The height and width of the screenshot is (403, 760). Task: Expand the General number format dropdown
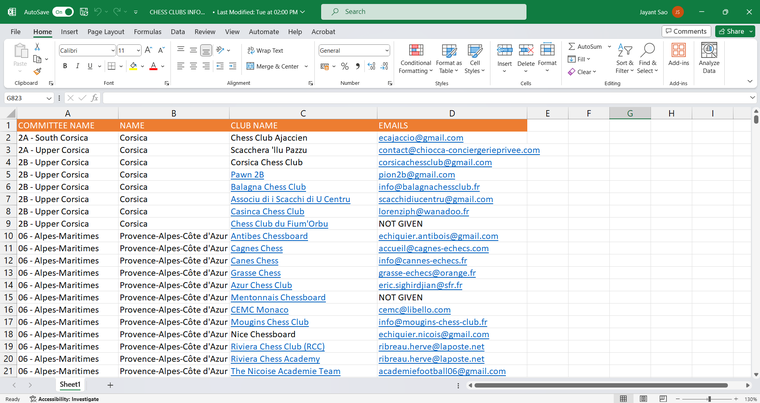coord(386,50)
